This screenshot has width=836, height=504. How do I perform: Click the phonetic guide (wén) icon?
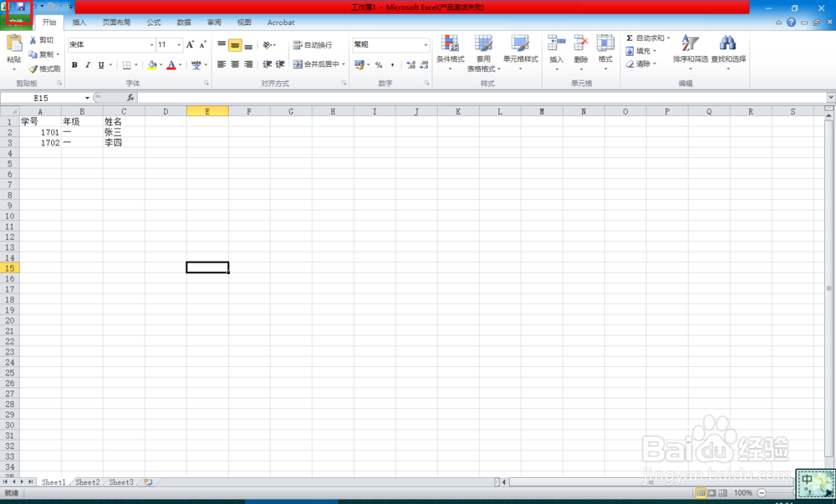point(196,65)
